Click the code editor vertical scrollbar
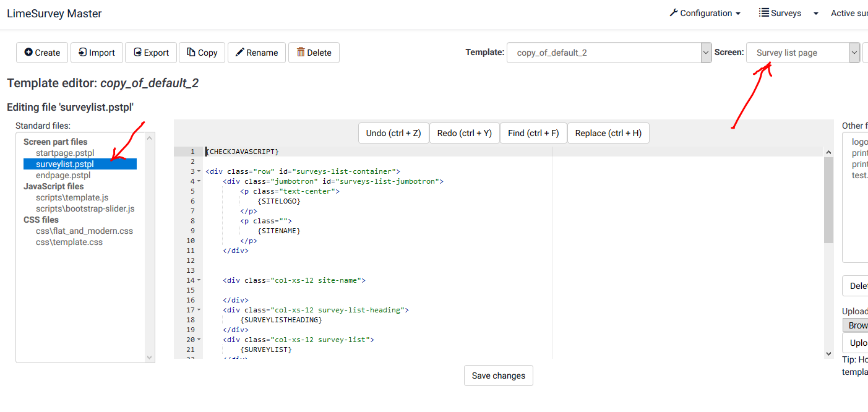The width and height of the screenshot is (868, 412). coord(828,204)
